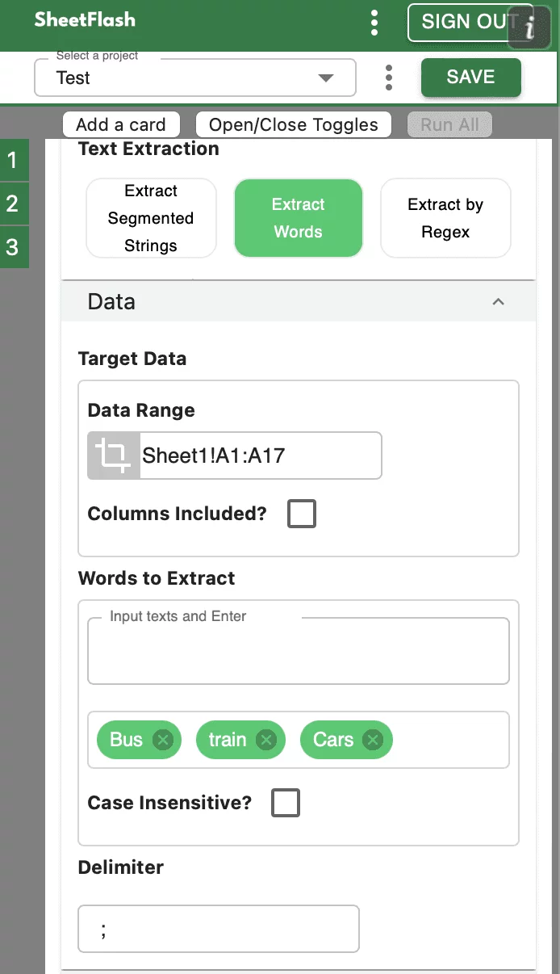Click the Add a card button
The image size is (560, 974).
(x=121, y=124)
